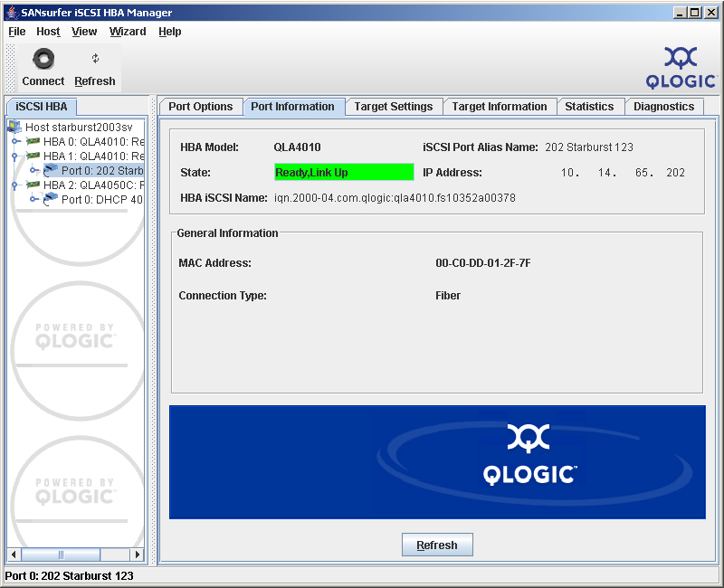Click status bar text Port 0: 202 Starburst 123
The image size is (724, 588).
pyautogui.click(x=70, y=576)
